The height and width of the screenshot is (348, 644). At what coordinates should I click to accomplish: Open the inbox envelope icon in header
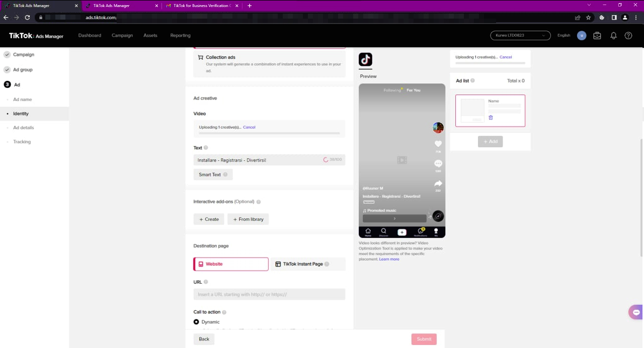click(597, 36)
